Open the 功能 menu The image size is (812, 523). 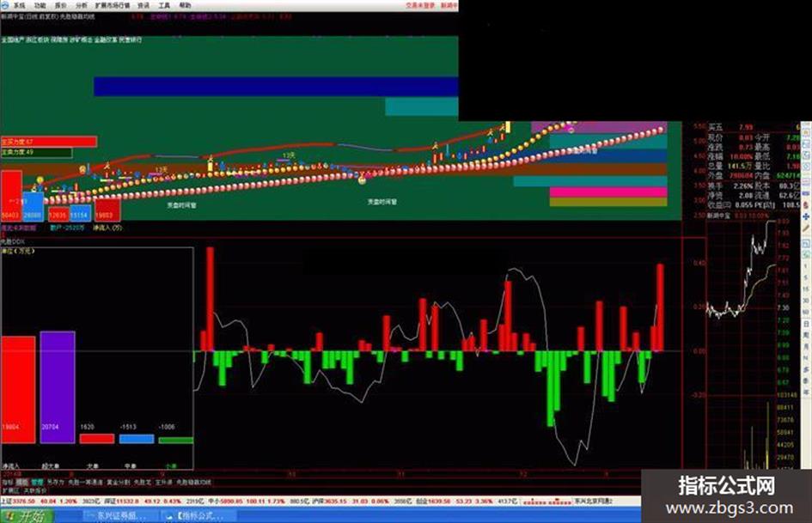(x=40, y=5)
